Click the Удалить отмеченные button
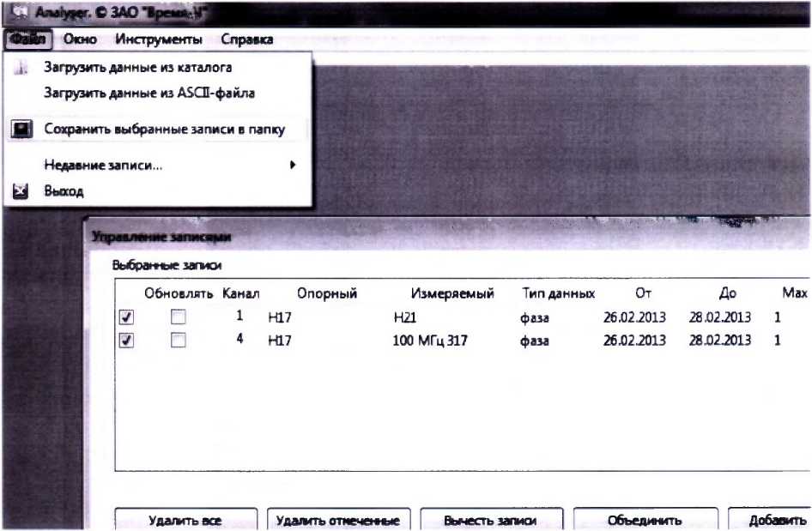 [x=338, y=520]
